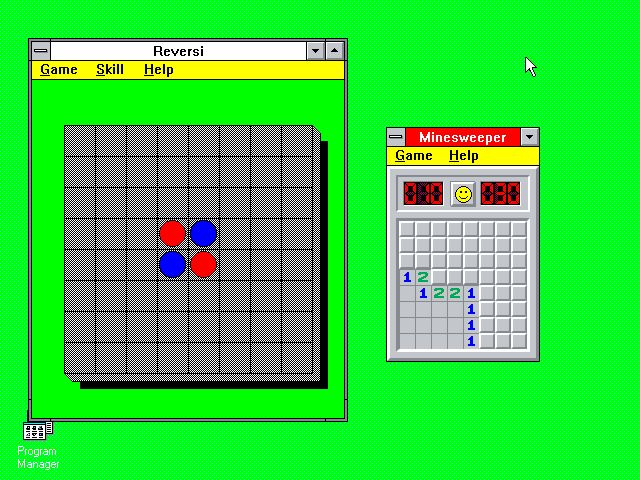Click the second 1 from top in the four-1s column
This screenshot has height=480, width=640.
pyautogui.click(x=471, y=309)
